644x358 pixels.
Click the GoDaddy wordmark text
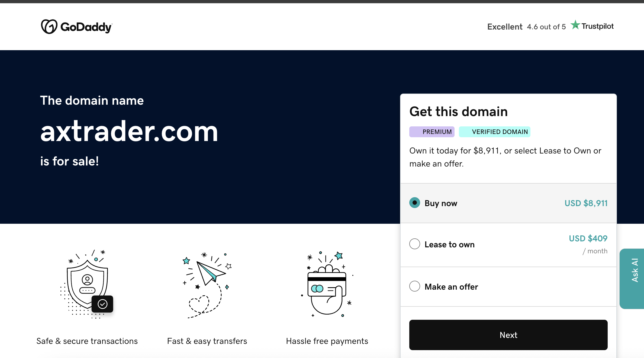click(86, 27)
